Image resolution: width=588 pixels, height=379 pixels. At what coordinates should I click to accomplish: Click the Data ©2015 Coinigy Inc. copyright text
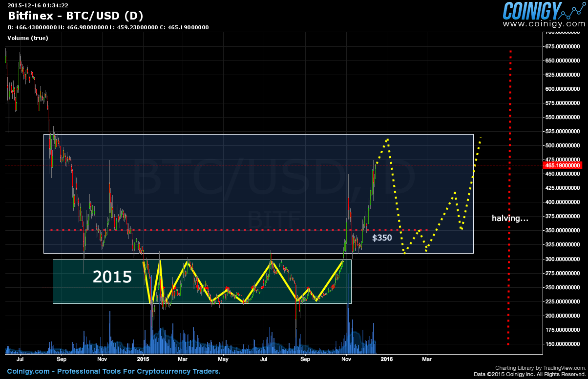[529, 374]
